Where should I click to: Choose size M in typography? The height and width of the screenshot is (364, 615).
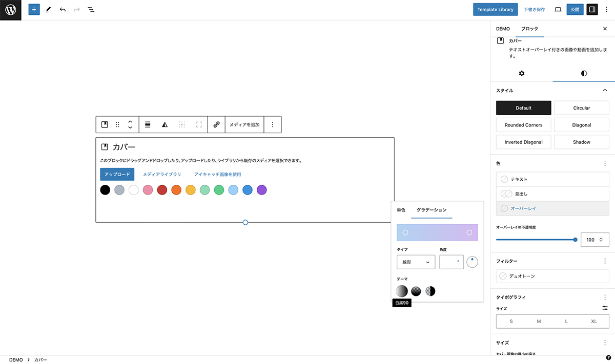point(539,322)
